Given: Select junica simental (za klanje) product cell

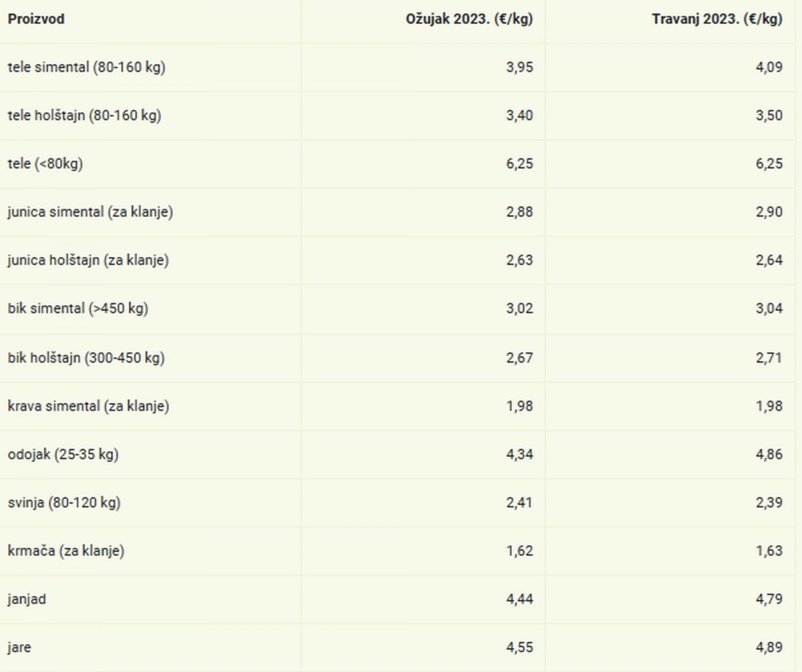Looking at the screenshot, I should click(92, 212).
